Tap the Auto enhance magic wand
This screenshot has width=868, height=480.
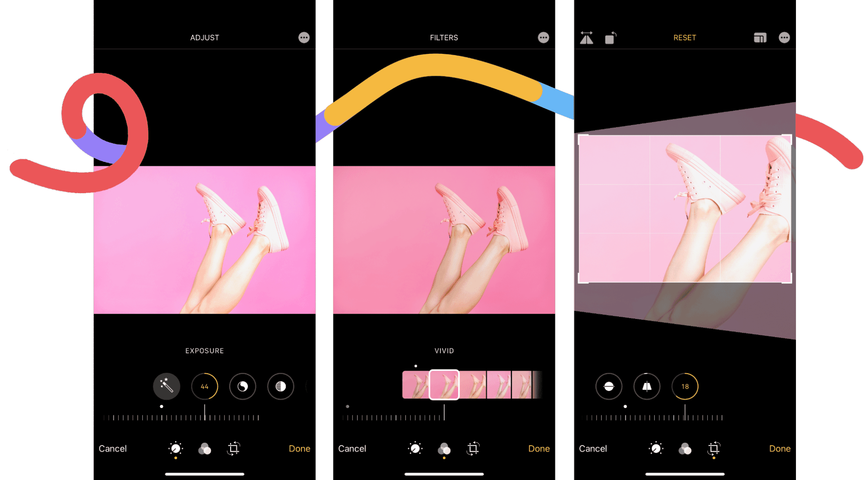(166, 386)
